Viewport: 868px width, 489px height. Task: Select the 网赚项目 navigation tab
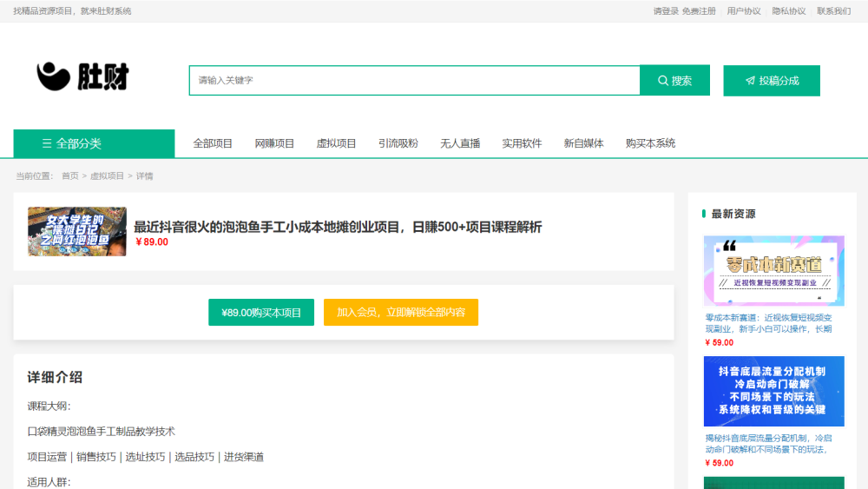pos(274,143)
